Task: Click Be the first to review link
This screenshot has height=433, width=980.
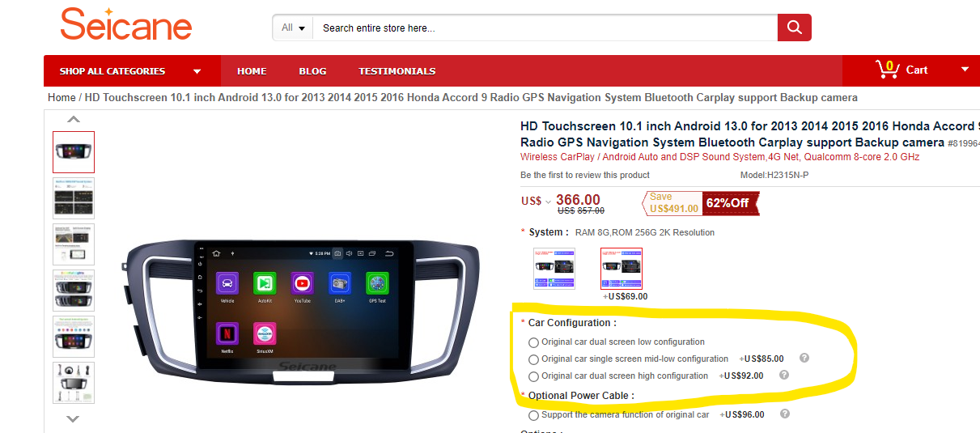Action: click(x=585, y=175)
